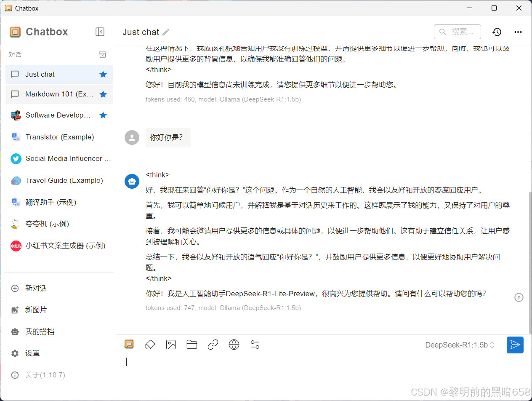The image size is (532, 401).
Task: Open the Just chat conversation
Action: point(59,74)
